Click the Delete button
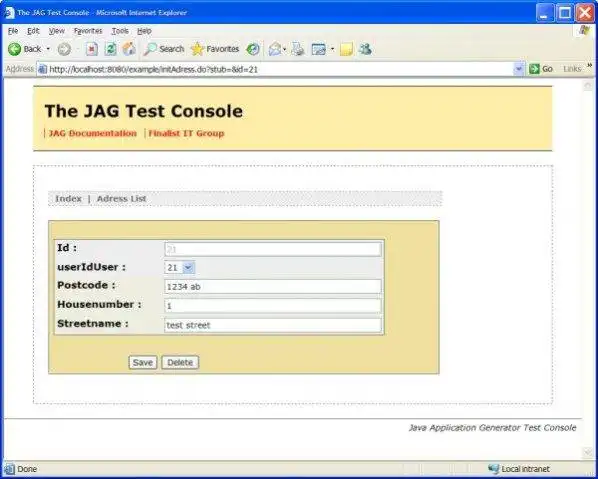The width and height of the screenshot is (598, 479). pos(180,362)
